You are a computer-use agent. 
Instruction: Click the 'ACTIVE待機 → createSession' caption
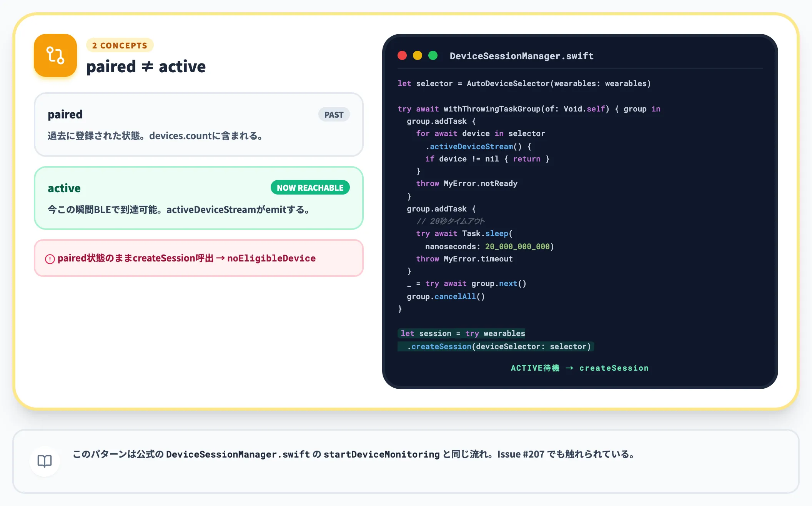pyautogui.click(x=580, y=368)
